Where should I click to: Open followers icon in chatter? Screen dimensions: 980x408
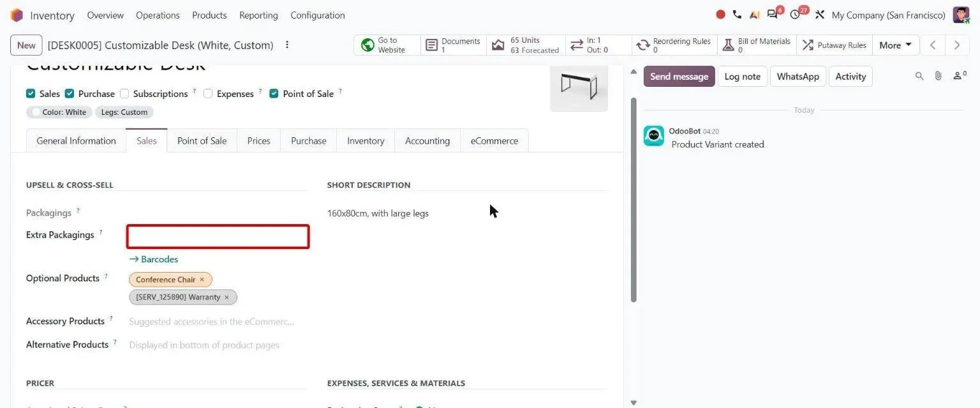coord(959,76)
